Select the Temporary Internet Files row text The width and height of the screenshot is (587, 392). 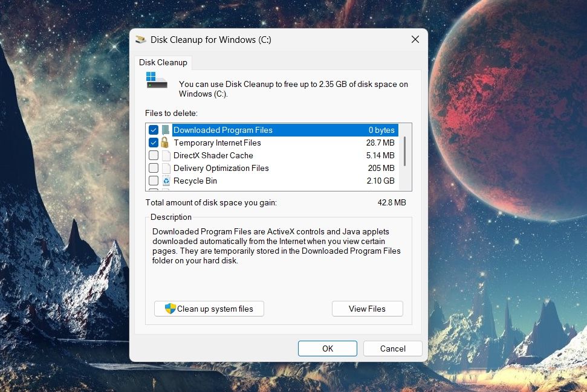[217, 143]
